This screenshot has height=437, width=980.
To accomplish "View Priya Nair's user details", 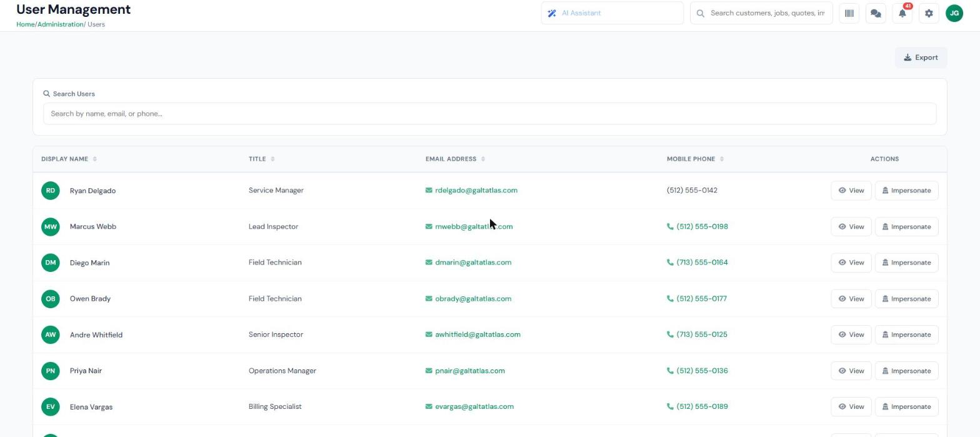I will (x=851, y=371).
